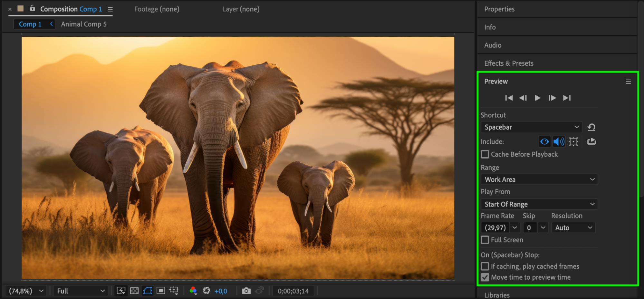This screenshot has height=299, width=644.
Task: Step to the next frame
Action: [x=552, y=98]
